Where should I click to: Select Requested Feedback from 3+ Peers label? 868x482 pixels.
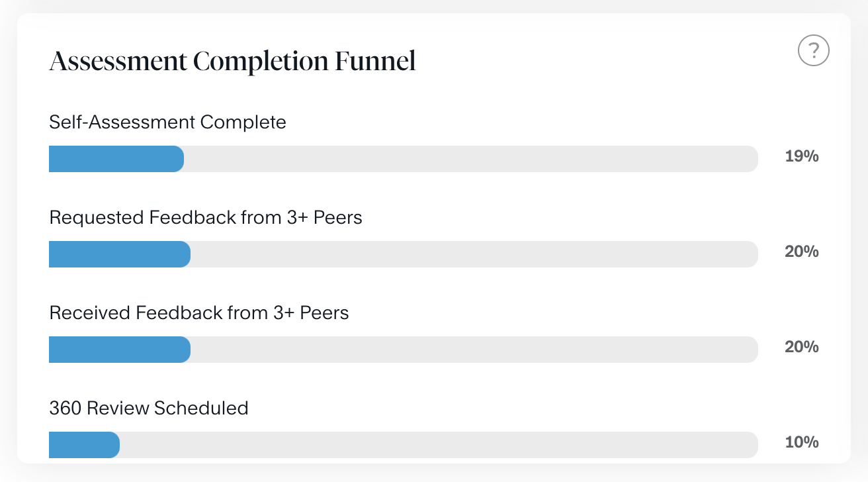(206, 218)
